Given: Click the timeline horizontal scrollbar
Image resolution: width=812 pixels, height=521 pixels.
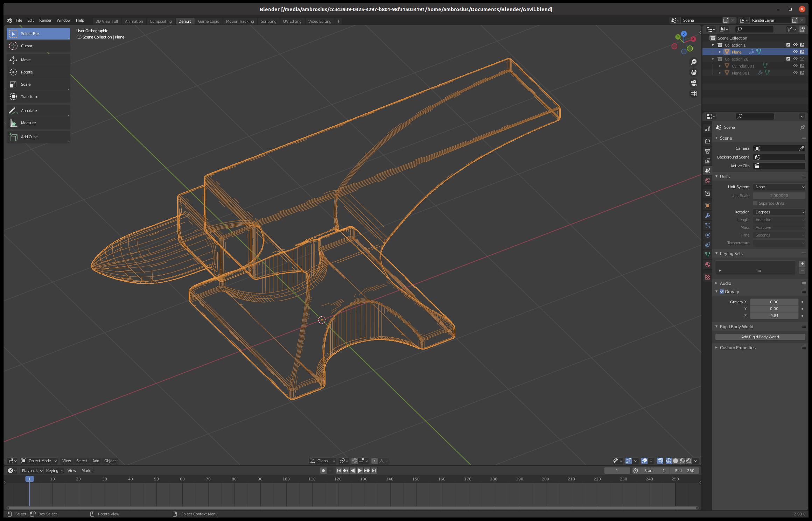Looking at the screenshot, I should pyautogui.click(x=352, y=508).
